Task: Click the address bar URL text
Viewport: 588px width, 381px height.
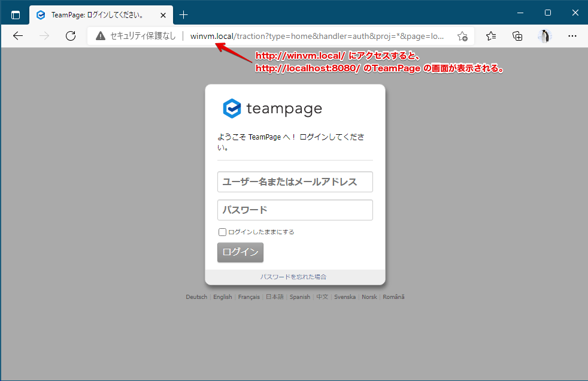Action: pos(317,36)
